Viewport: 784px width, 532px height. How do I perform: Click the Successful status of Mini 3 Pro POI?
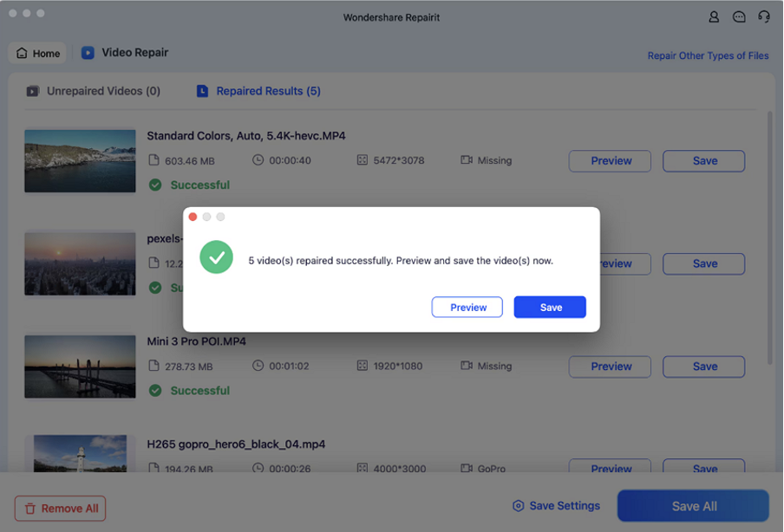(200, 391)
